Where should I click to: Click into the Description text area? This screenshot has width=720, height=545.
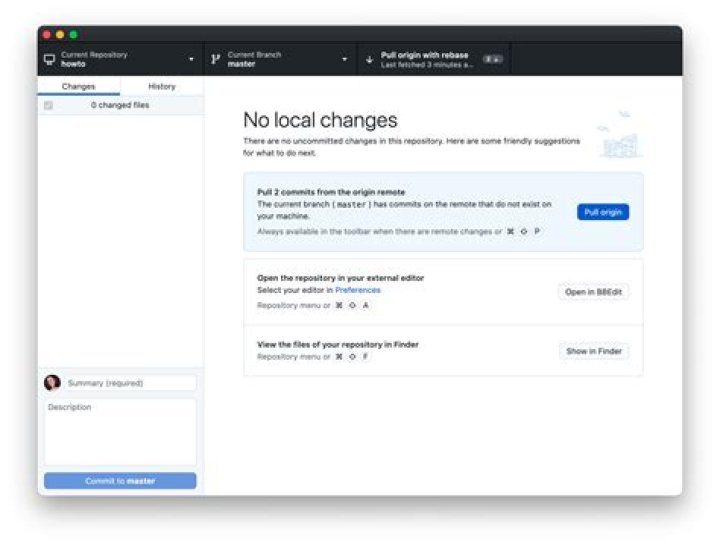[120, 431]
